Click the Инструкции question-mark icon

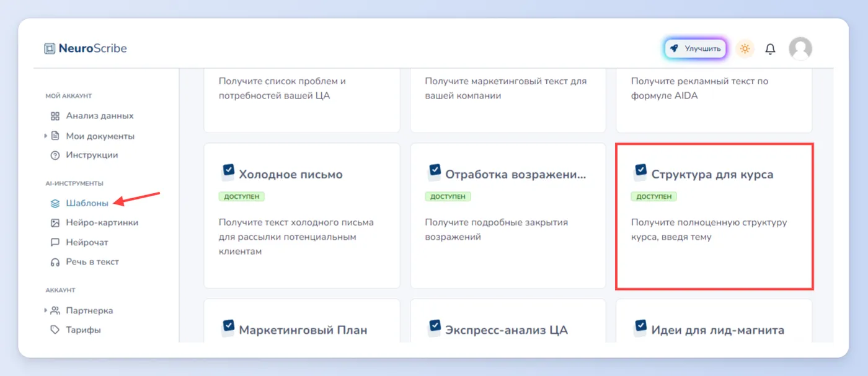pos(55,155)
